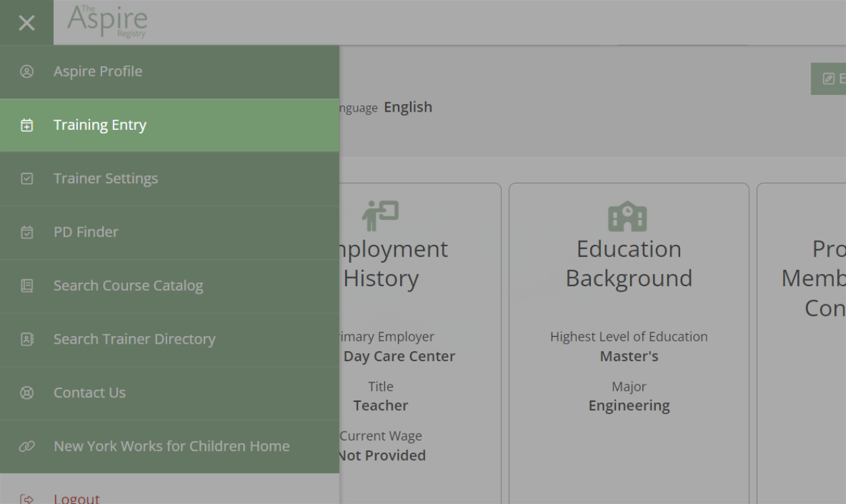Click the Aspire Profile person icon

point(26,71)
